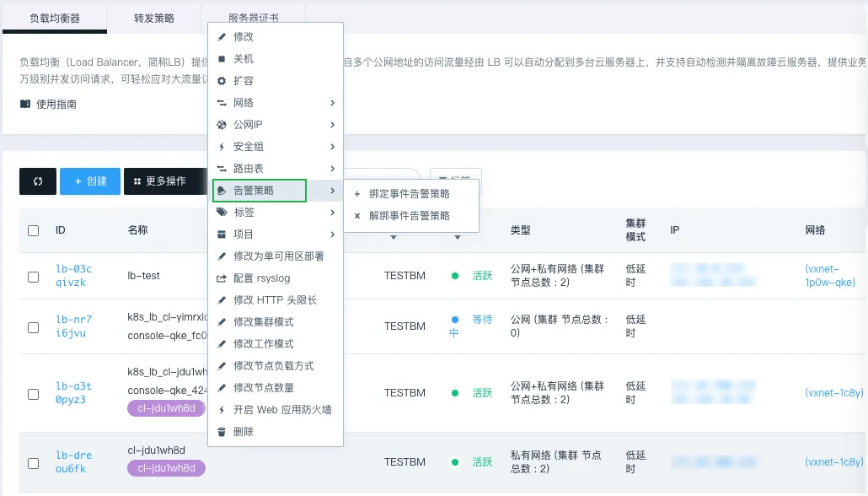Viewport: 868px width, 496px height.
Task: Click the export icon beside 配置 rsyslog
Action: 222,278
